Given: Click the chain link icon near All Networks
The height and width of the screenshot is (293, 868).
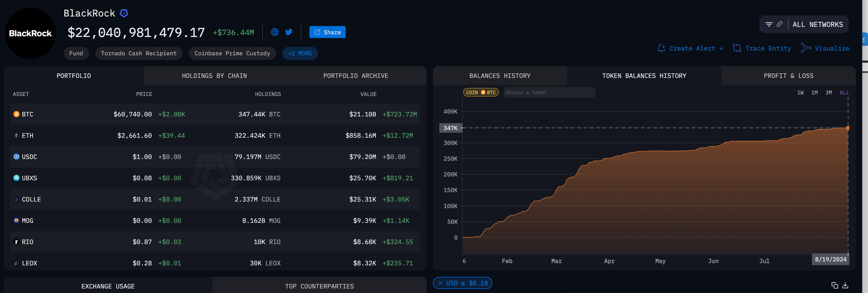Looking at the screenshot, I should click(779, 24).
